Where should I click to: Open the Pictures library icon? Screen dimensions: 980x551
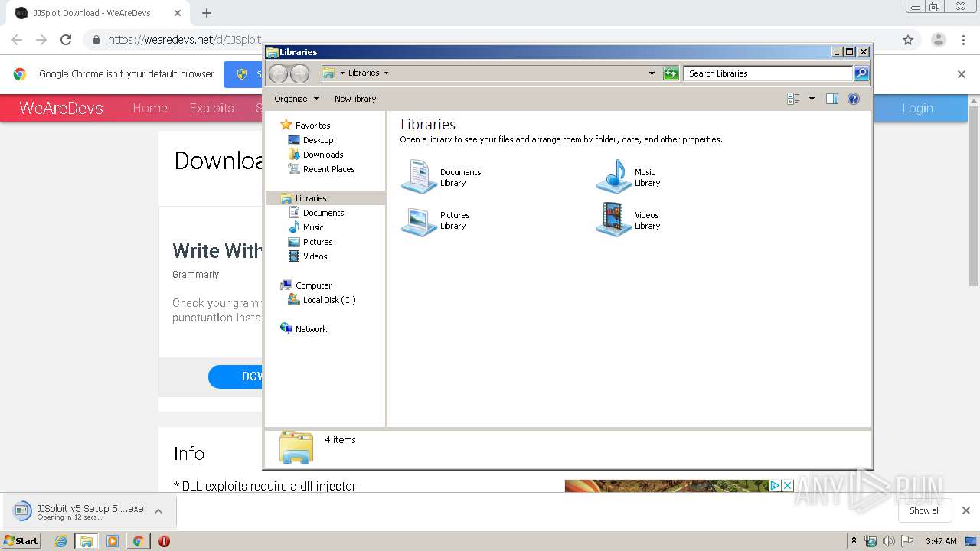pos(420,220)
